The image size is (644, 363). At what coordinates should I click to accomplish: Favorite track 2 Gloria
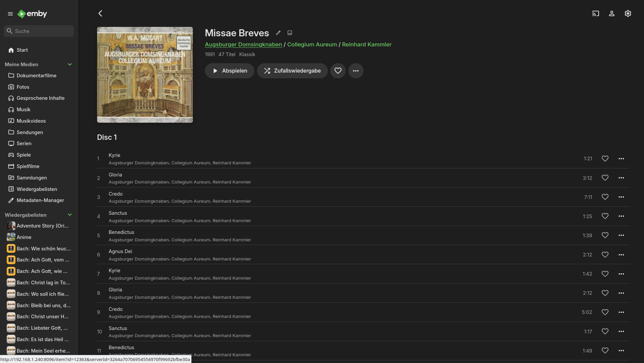tap(605, 178)
